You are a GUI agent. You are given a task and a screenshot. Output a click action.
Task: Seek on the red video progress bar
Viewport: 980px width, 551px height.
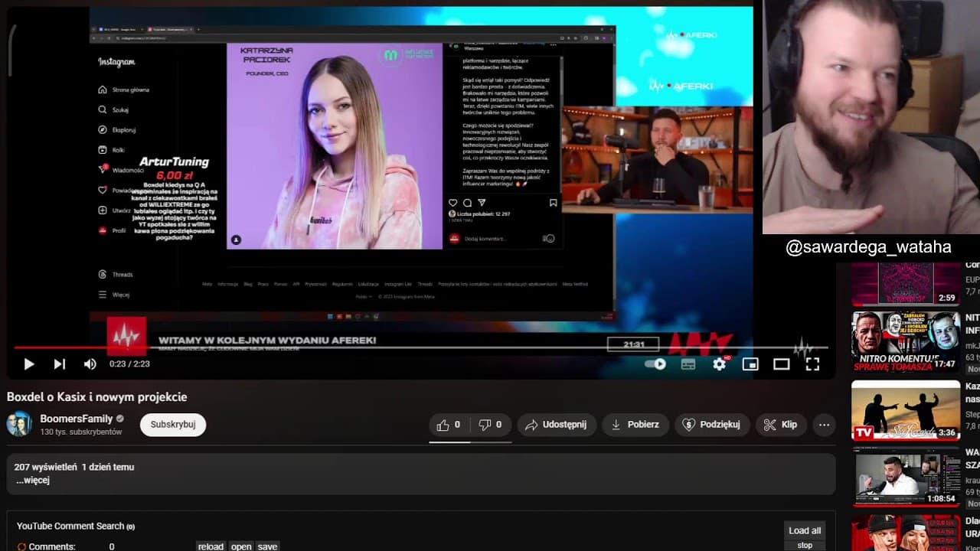[421, 347]
